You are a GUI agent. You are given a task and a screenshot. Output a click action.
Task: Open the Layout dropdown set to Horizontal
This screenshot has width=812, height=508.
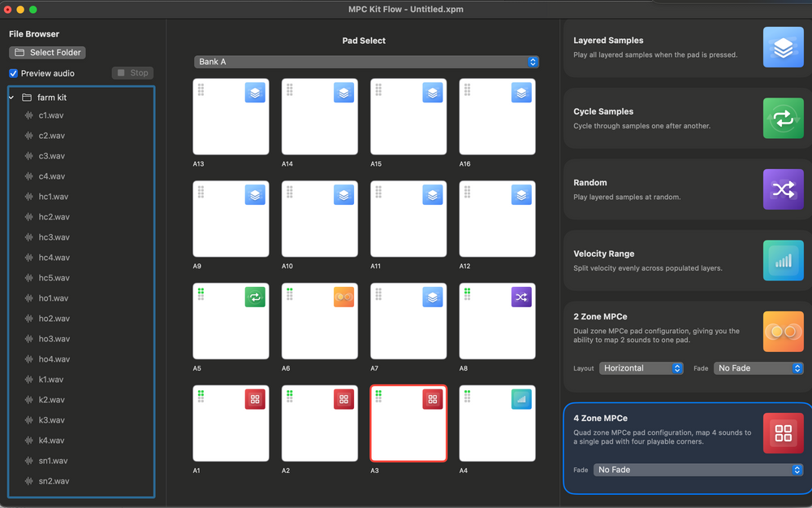(x=641, y=368)
